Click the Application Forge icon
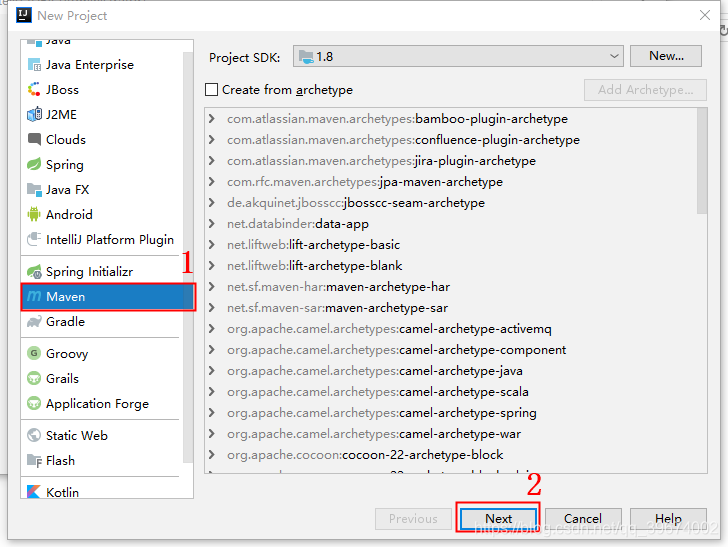The height and width of the screenshot is (547, 728). click(34, 403)
